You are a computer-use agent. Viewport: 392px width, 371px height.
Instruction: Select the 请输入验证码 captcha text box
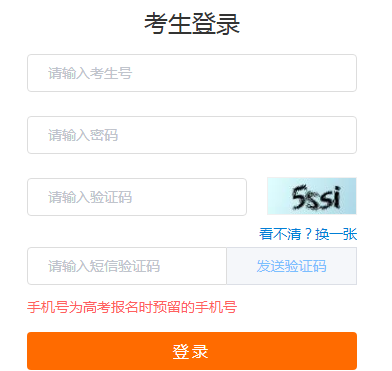click(x=137, y=197)
